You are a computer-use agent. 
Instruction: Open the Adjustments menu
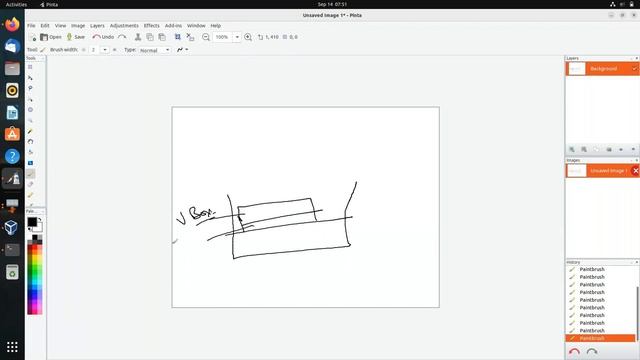click(x=124, y=26)
